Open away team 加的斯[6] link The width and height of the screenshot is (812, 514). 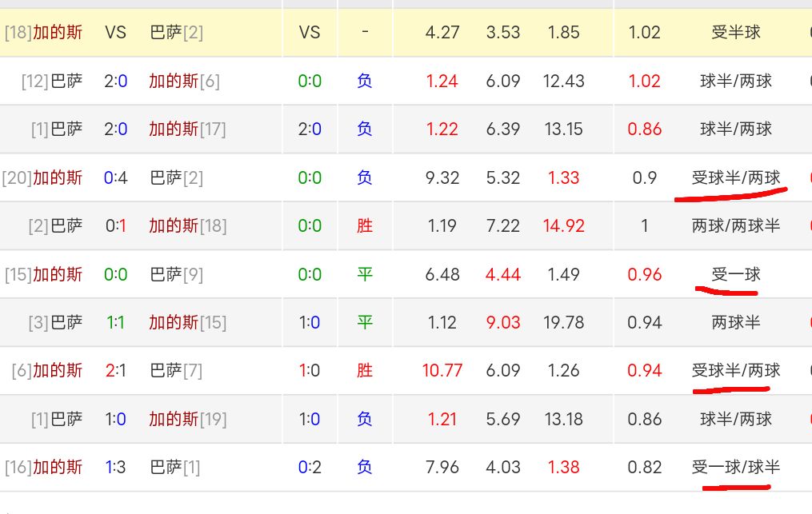click(184, 81)
